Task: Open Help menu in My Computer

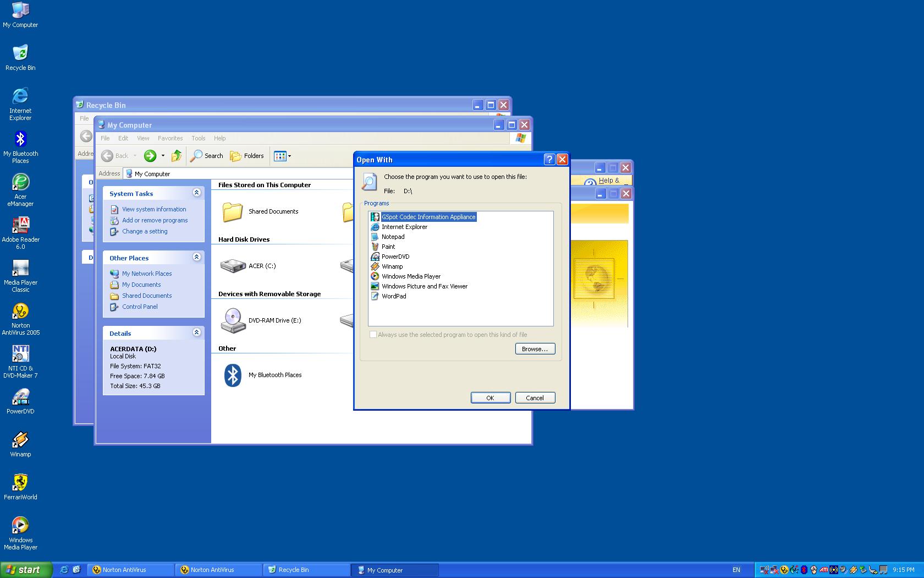Action: click(x=219, y=138)
